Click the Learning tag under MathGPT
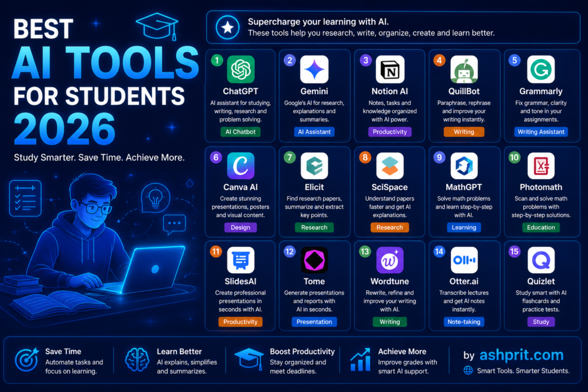The height and width of the screenshot is (392, 588). coord(464,227)
